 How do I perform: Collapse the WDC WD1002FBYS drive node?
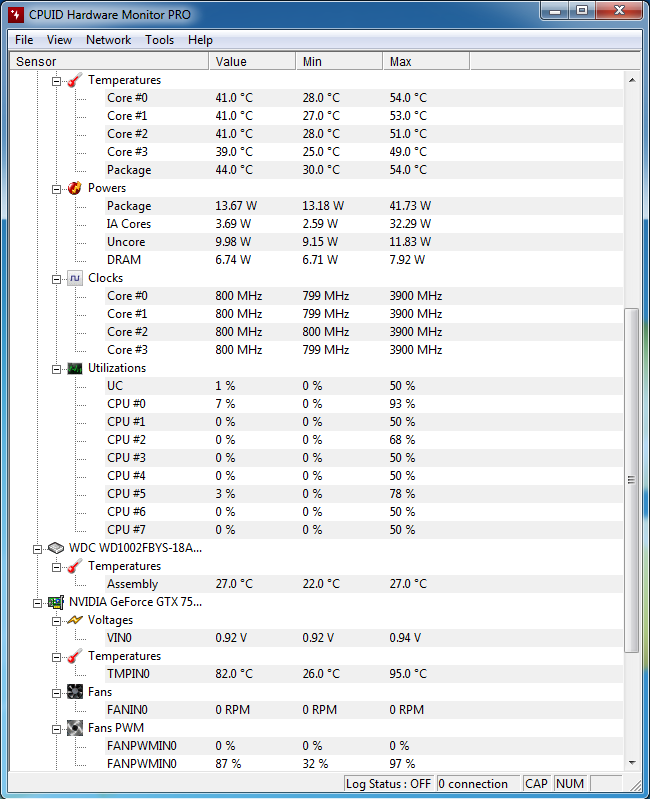point(37,549)
